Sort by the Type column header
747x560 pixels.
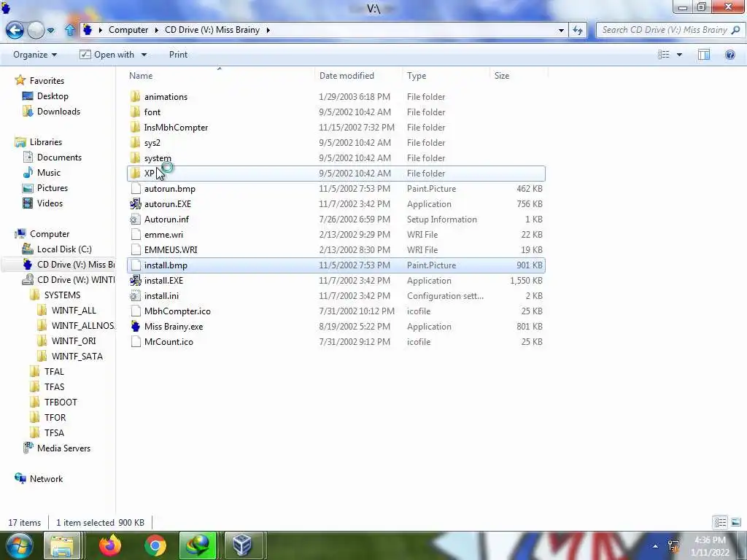pos(446,76)
